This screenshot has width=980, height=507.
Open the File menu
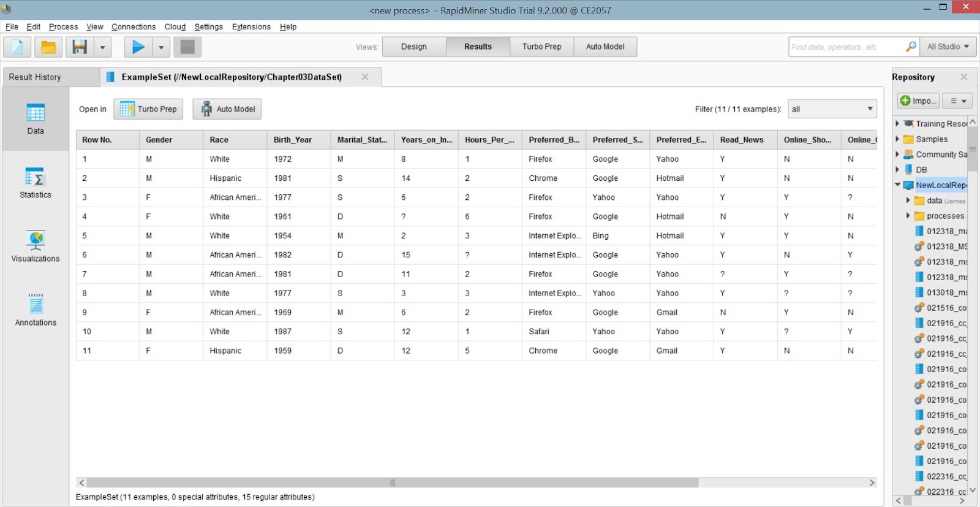pyautogui.click(x=12, y=27)
